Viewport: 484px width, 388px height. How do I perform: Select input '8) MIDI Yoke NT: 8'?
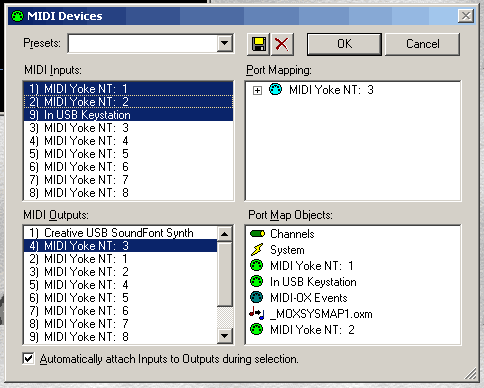(128, 193)
